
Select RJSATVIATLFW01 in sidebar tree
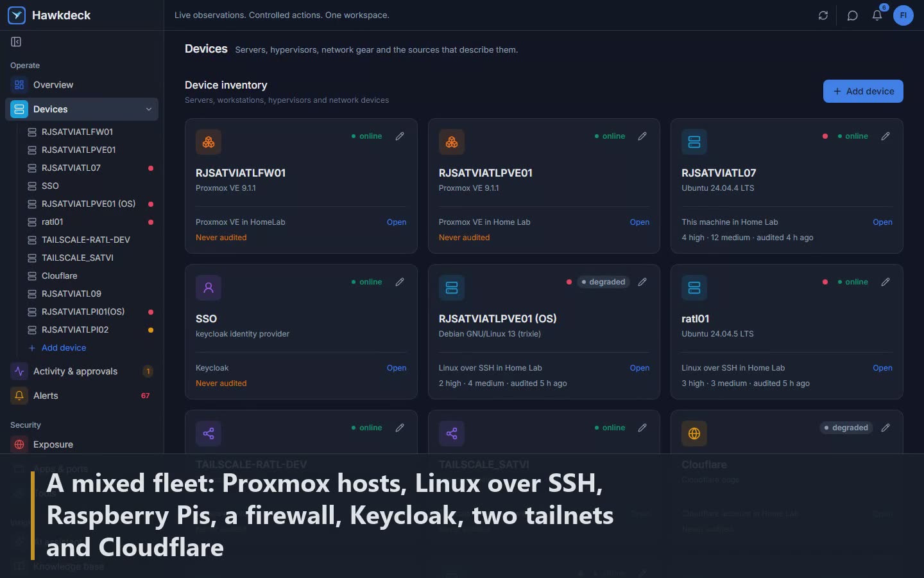tap(90, 132)
